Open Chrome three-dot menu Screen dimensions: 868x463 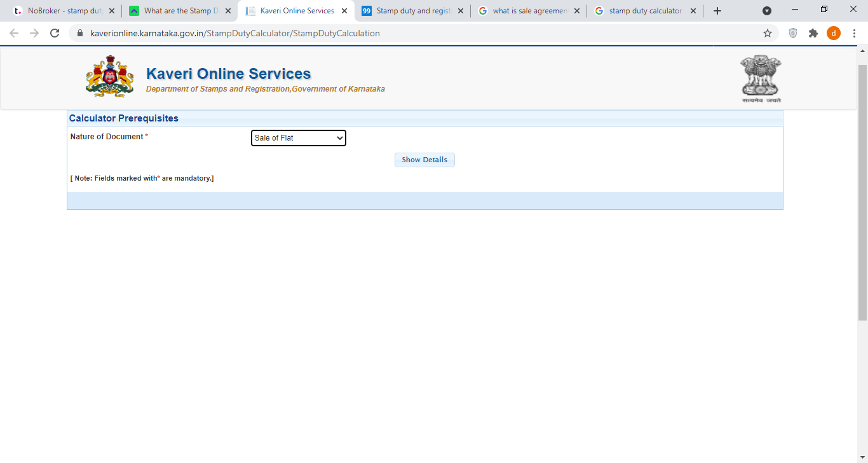point(855,33)
